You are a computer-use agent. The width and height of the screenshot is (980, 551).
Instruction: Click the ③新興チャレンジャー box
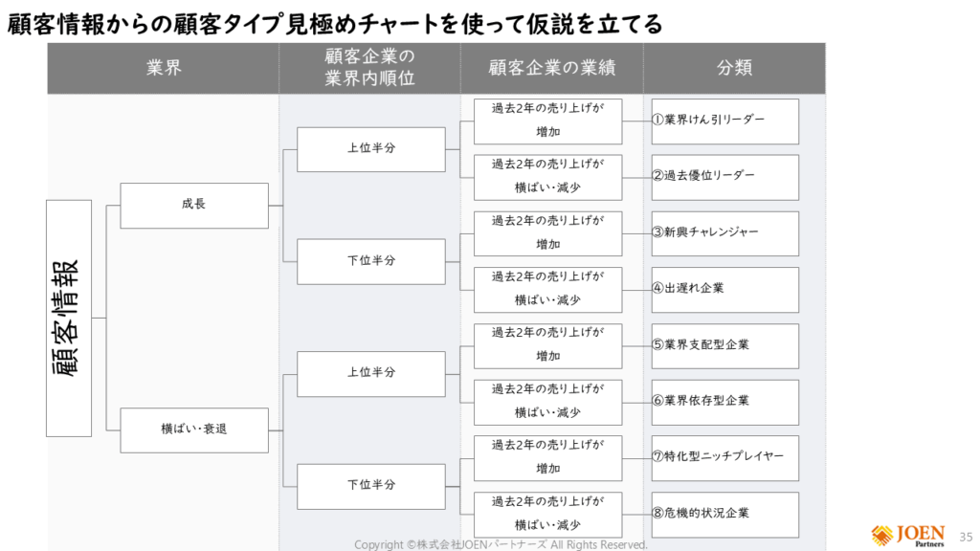[724, 232]
